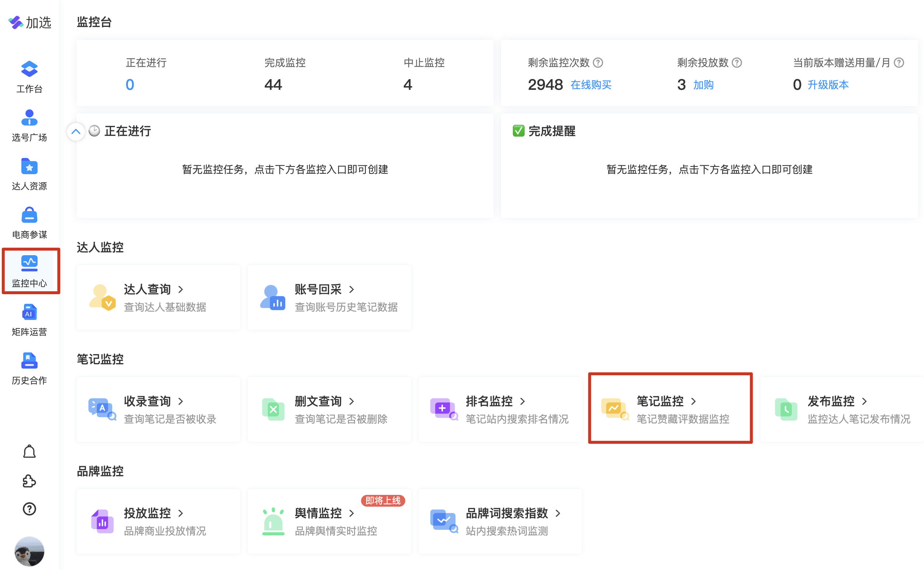The width and height of the screenshot is (924, 570).
Task: Open the 工作台 sidebar icon
Action: tap(29, 77)
